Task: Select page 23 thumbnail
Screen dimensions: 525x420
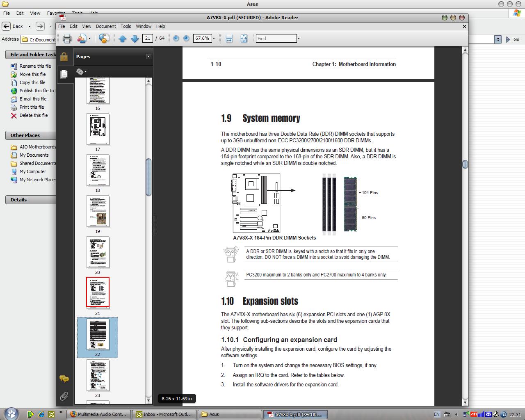Action: click(x=98, y=375)
